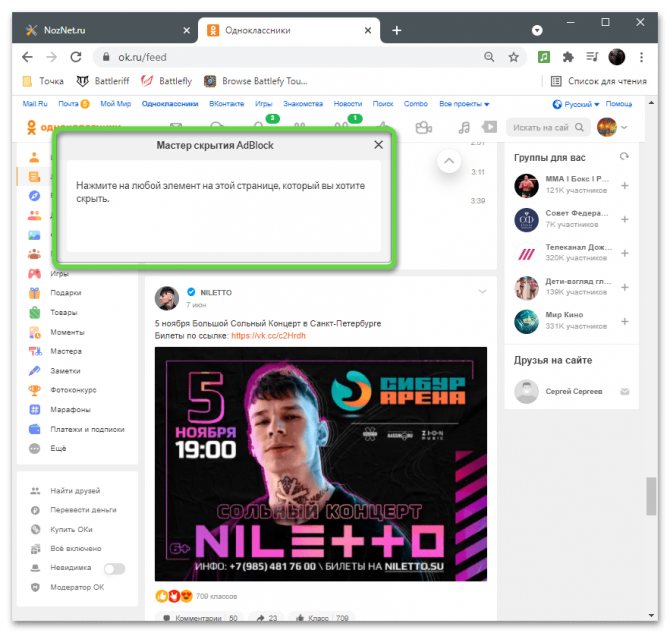Expand the user avatar menu arrow
Viewport: 670px width, 633px height.
tap(624, 127)
